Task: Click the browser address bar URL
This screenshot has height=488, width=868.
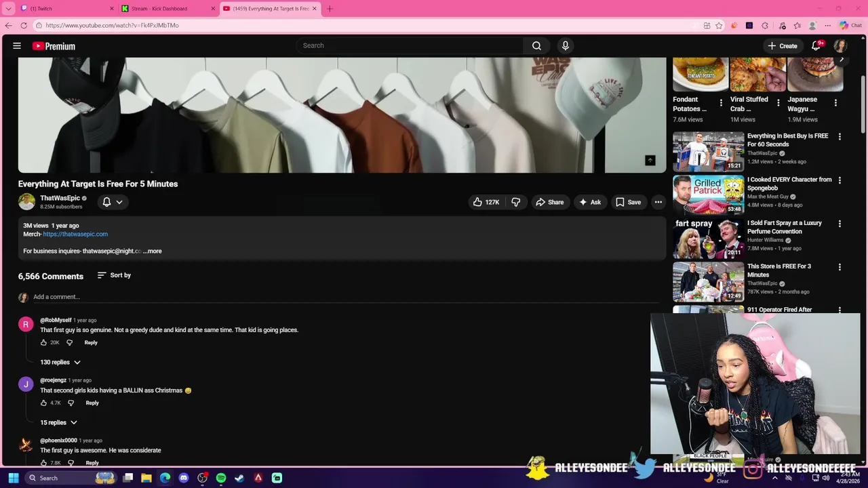Action: [x=113, y=25]
